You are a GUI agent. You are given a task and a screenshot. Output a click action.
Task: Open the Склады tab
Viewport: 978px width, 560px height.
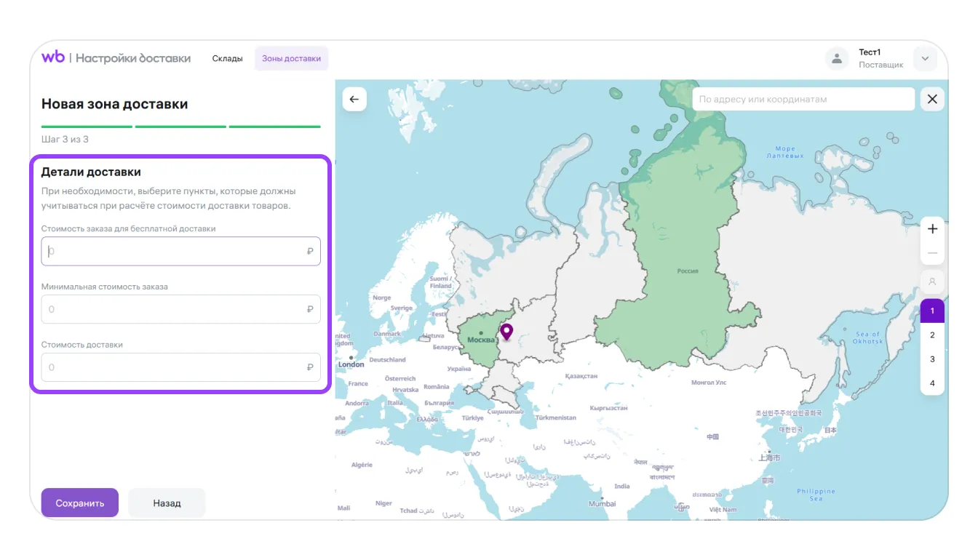pos(227,59)
